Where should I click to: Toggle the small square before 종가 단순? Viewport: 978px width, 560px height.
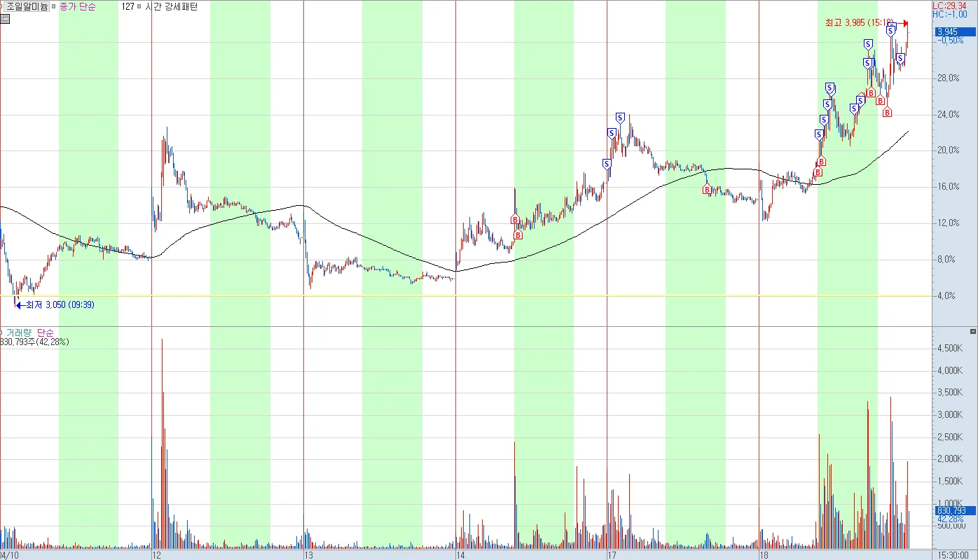(x=54, y=7)
